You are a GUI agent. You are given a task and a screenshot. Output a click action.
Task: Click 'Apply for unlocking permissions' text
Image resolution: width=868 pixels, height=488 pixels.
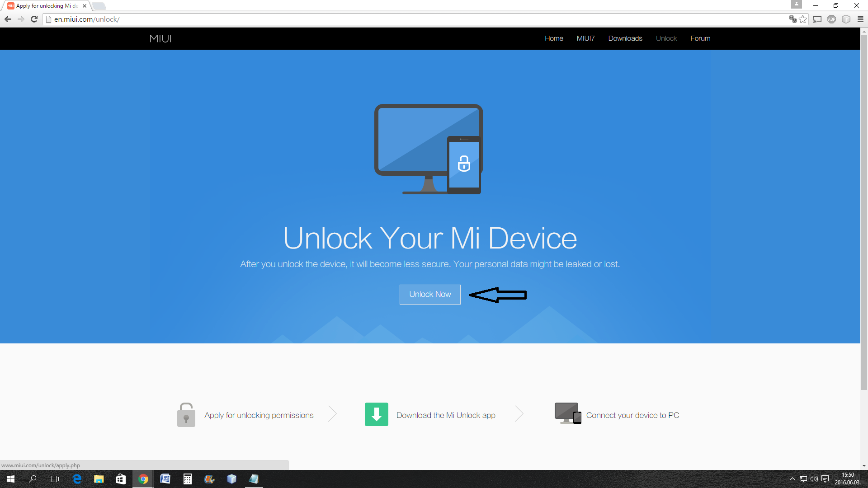(259, 415)
